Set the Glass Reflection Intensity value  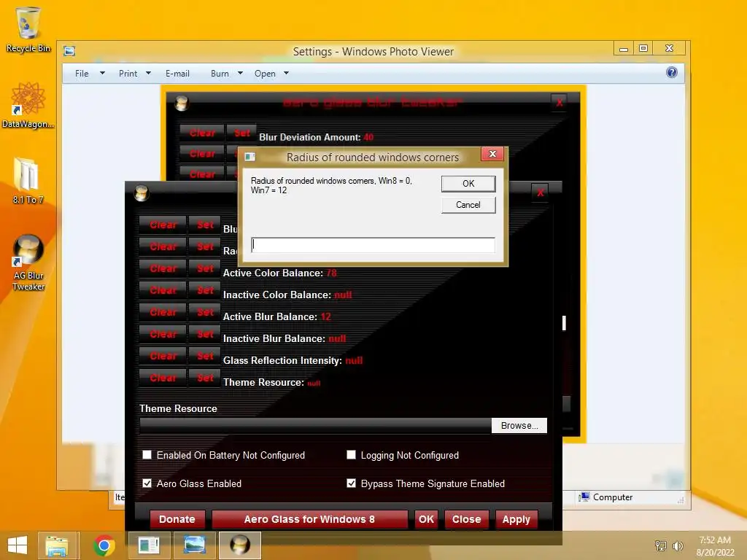coord(205,356)
